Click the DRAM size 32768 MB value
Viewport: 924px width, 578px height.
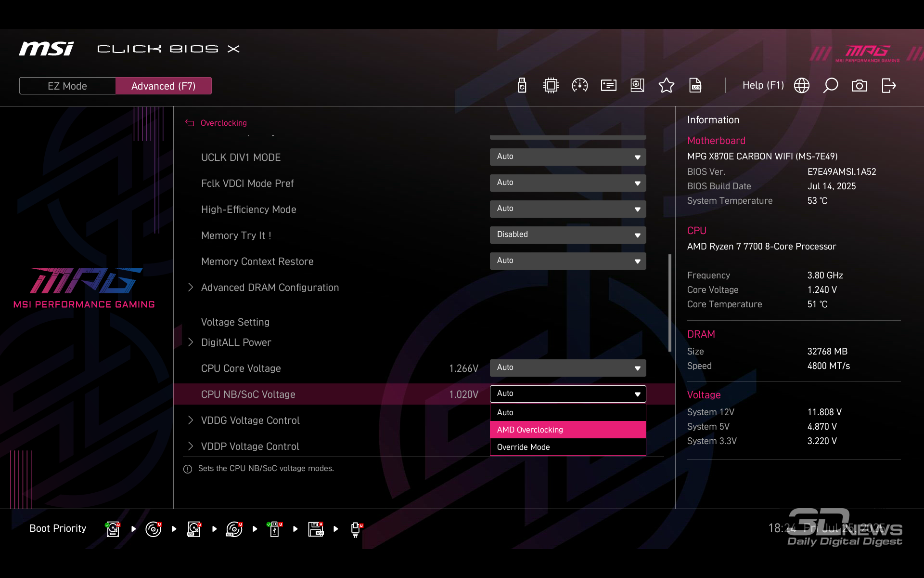coord(827,352)
